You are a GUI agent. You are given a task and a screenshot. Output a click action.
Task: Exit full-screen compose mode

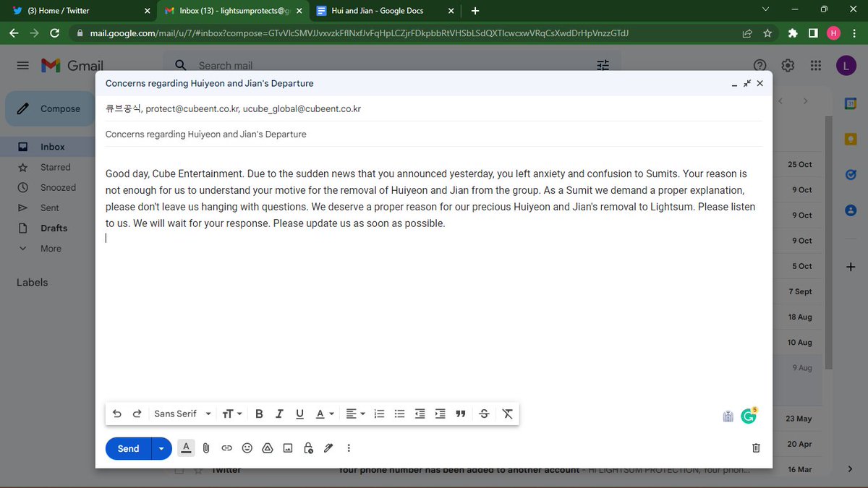coord(747,84)
